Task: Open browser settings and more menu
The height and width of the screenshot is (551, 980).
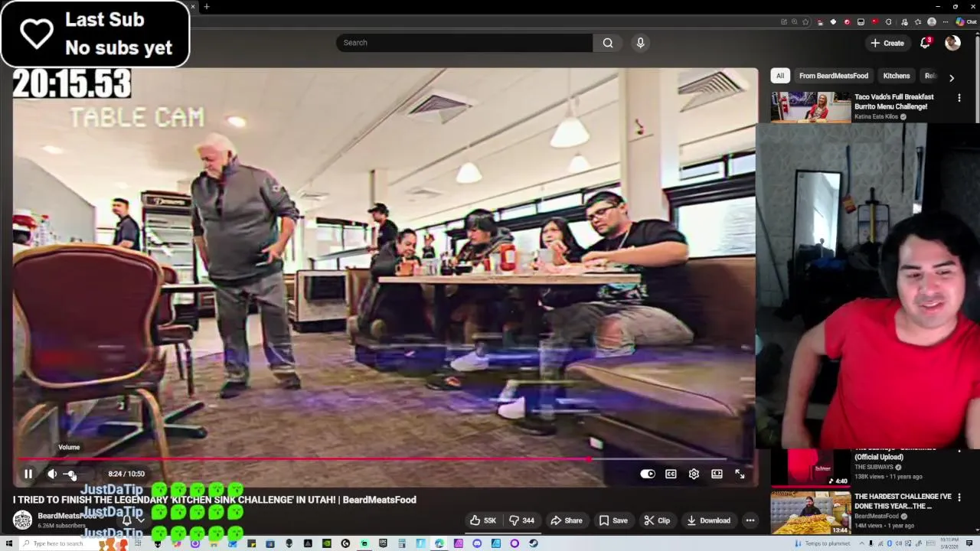Action: (x=944, y=22)
